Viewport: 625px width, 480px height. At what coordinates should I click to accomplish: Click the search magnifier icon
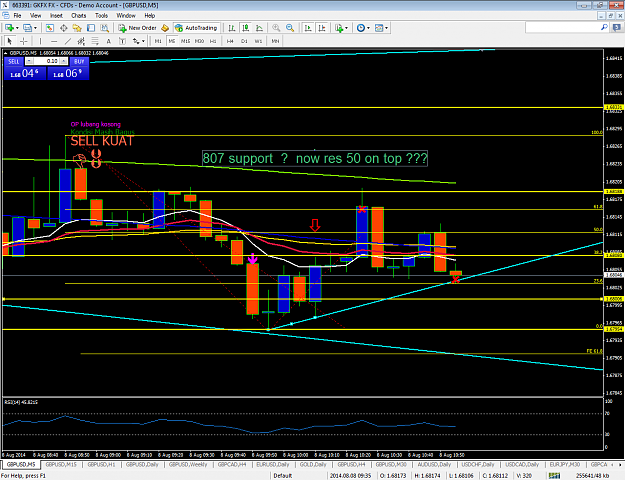604,28
